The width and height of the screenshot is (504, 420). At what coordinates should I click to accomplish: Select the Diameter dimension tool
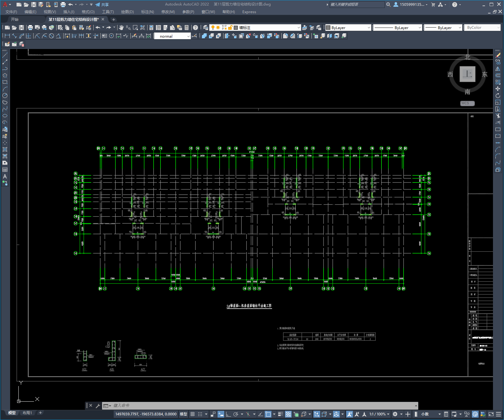pyautogui.click(x=51, y=36)
